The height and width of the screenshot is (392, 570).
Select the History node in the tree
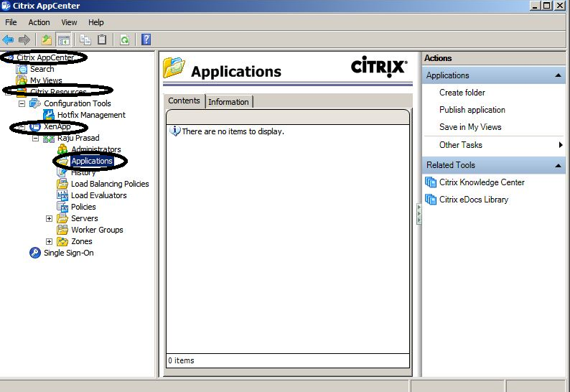(x=83, y=173)
